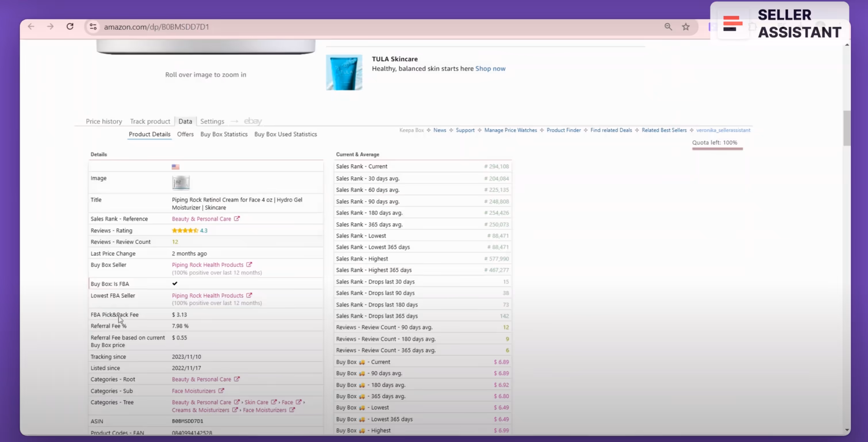Click the Shop now link
Viewport: 868px width, 442px height.
click(490, 68)
